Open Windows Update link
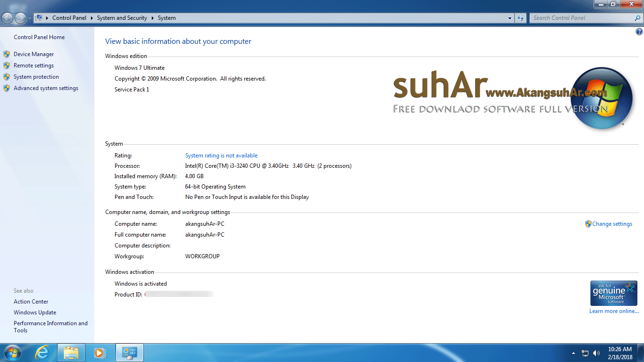 point(35,313)
